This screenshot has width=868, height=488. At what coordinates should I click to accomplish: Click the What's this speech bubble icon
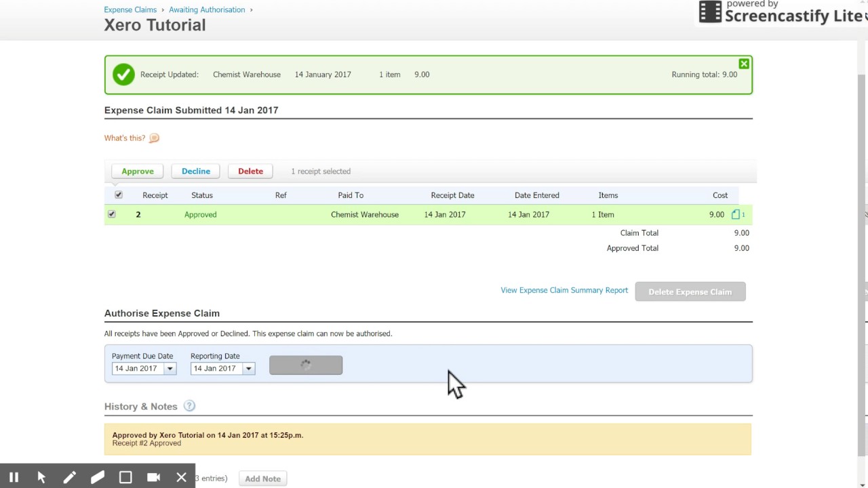(154, 138)
